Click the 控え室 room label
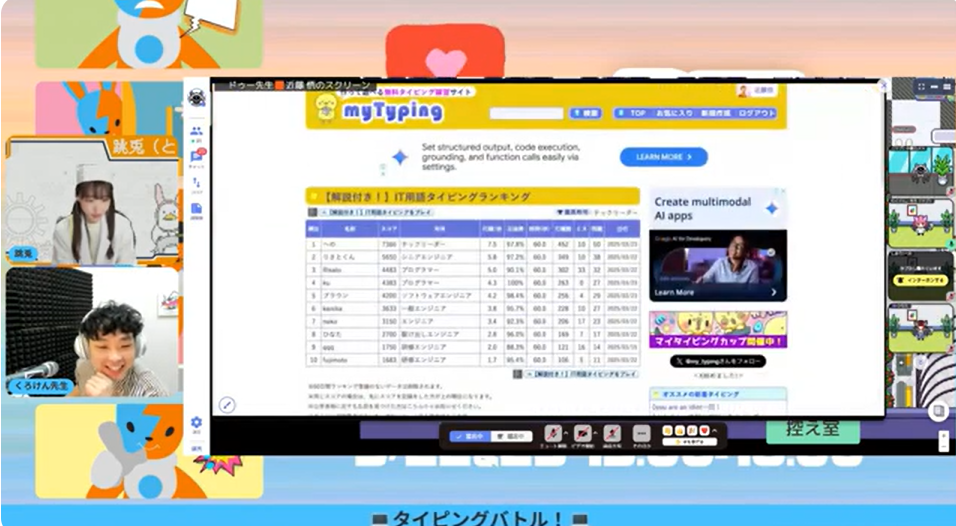This screenshot has height=526, width=956. (813, 428)
